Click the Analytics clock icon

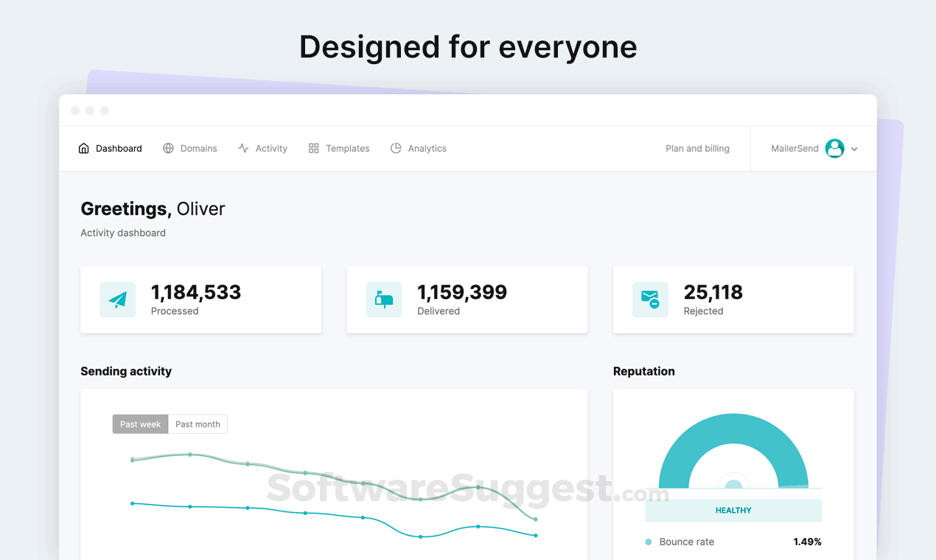395,148
